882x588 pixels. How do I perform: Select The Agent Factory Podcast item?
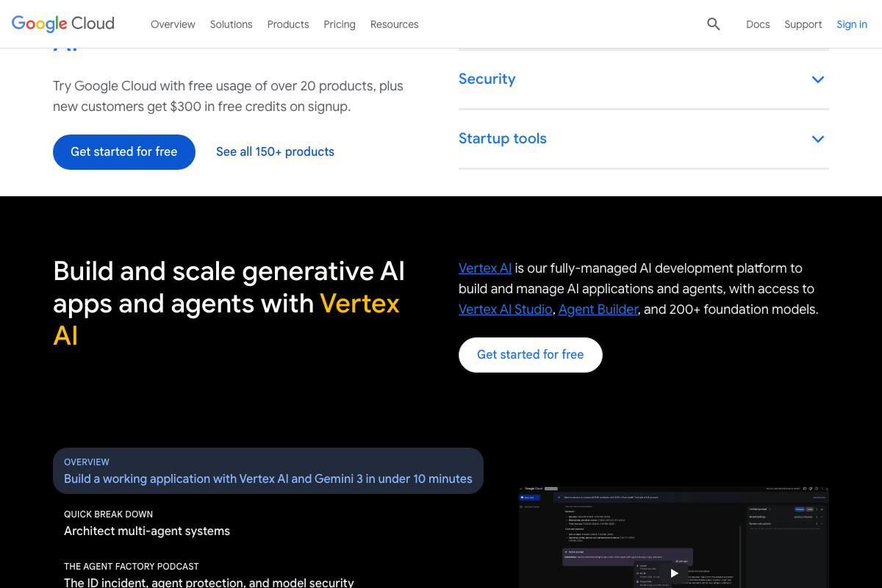(209, 574)
